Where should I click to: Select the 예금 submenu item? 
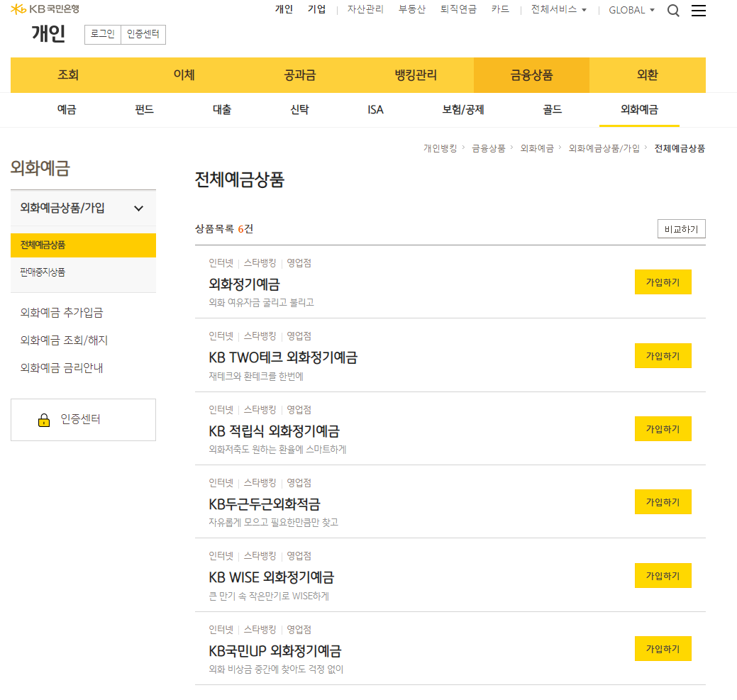[x=67, y=110]
